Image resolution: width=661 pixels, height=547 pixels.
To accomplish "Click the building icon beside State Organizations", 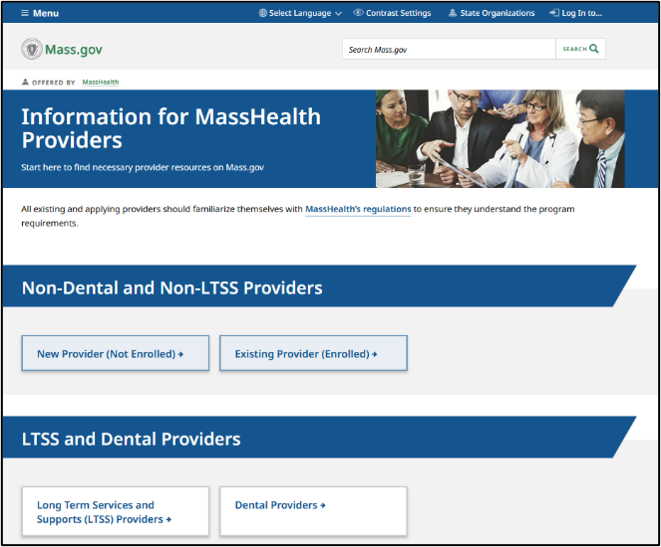I will [452, 13].
